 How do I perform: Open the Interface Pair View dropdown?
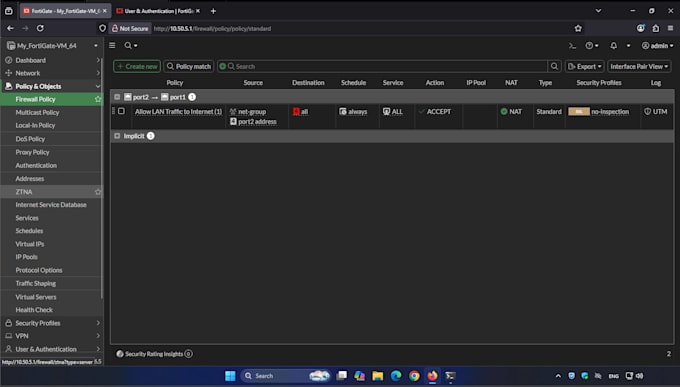coord(639,66)
